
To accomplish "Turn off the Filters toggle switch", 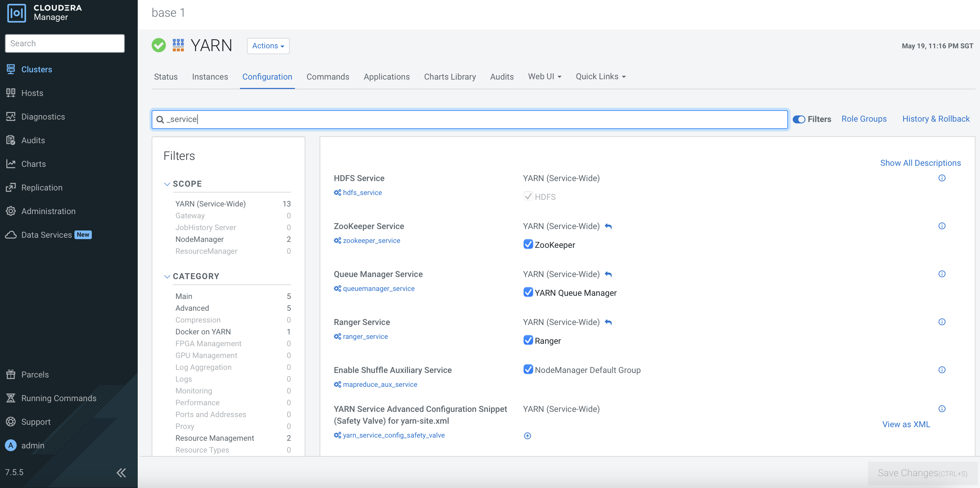I will [x=798, y=120].
